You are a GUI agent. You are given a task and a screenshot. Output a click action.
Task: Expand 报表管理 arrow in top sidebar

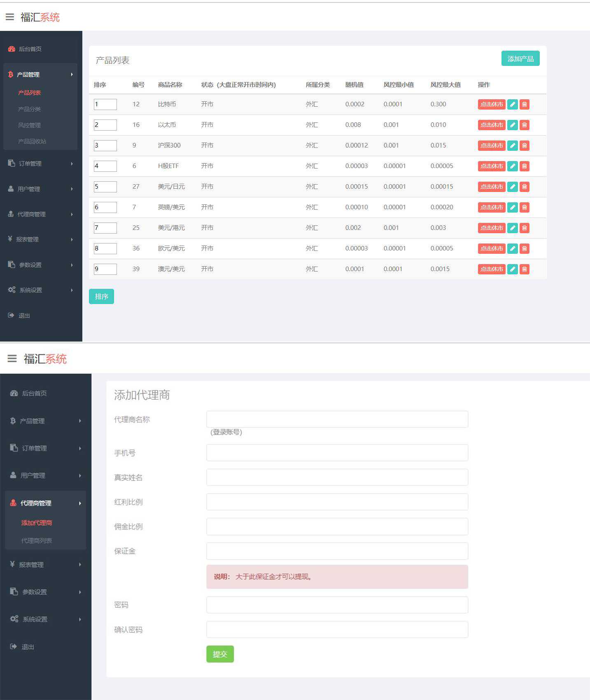(x=72, y=239)
